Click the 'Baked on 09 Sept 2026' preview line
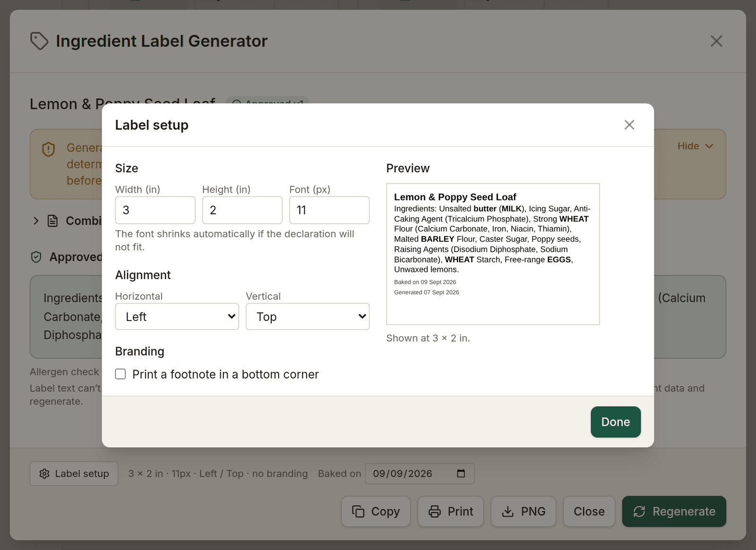The width and height of the screenshot is (756, 550). point(425,282)
